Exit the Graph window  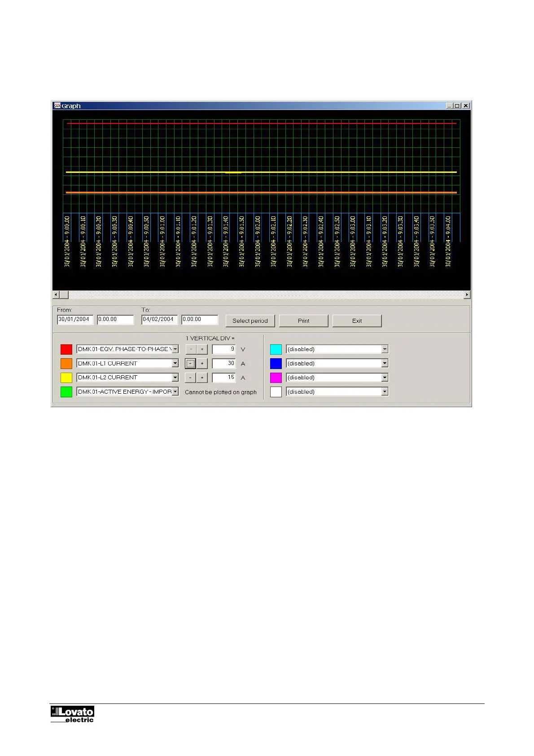pos(357,321)
